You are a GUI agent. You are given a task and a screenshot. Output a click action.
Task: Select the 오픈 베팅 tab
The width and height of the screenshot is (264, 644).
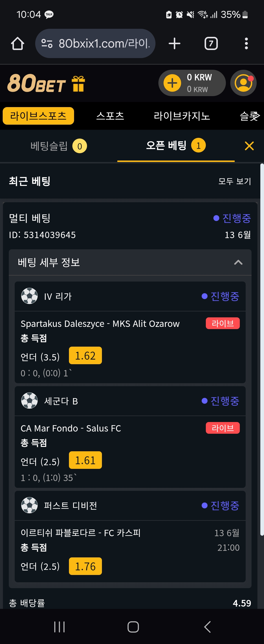(x=176, y=145)
